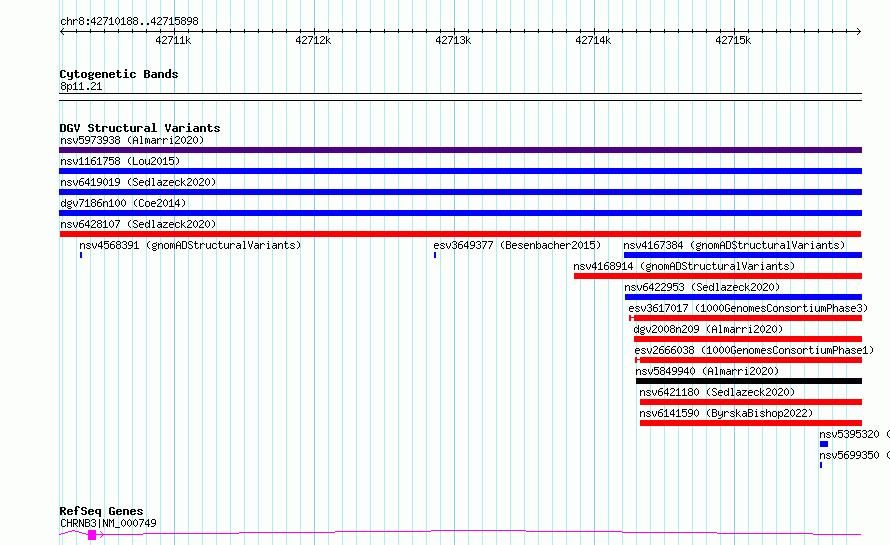Click the 42714k ruler tick label
The image size is (890, 545).
[x=593, y=40]
